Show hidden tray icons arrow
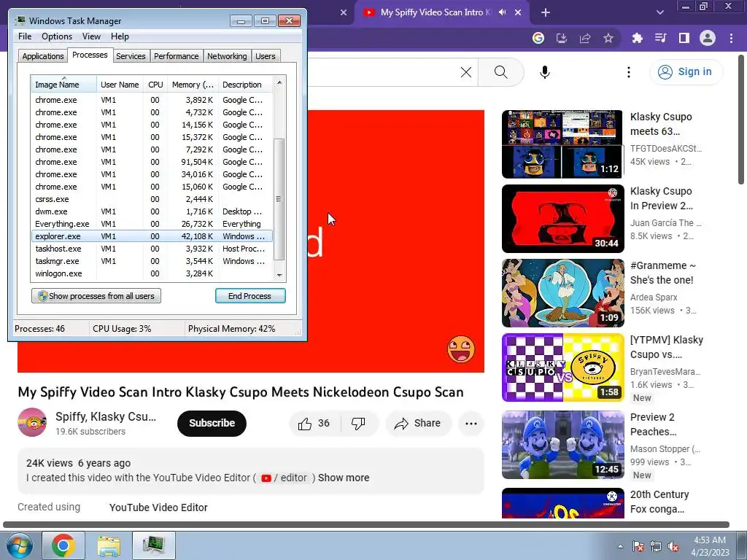 (x=620, y=546)
